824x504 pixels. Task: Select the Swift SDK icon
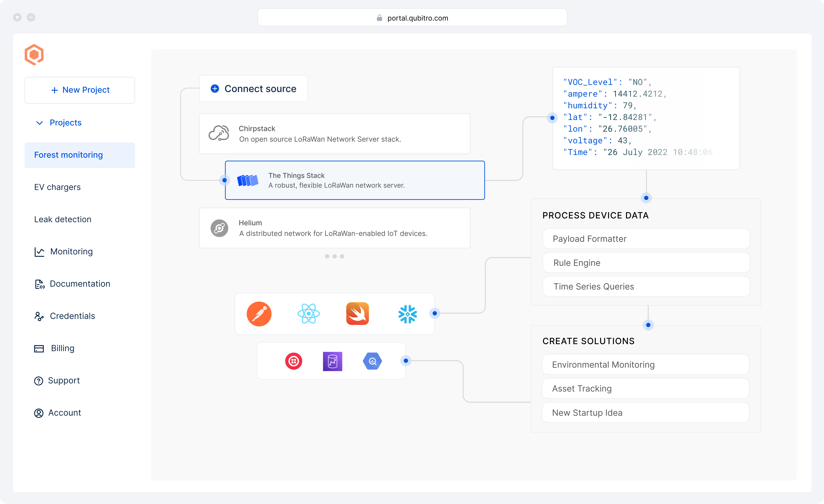(x=358, y=314)
